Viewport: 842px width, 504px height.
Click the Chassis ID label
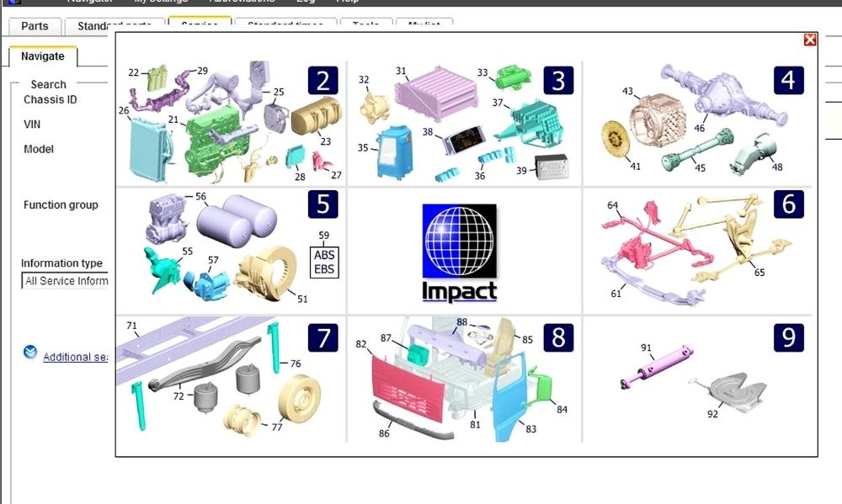[50, 99]
